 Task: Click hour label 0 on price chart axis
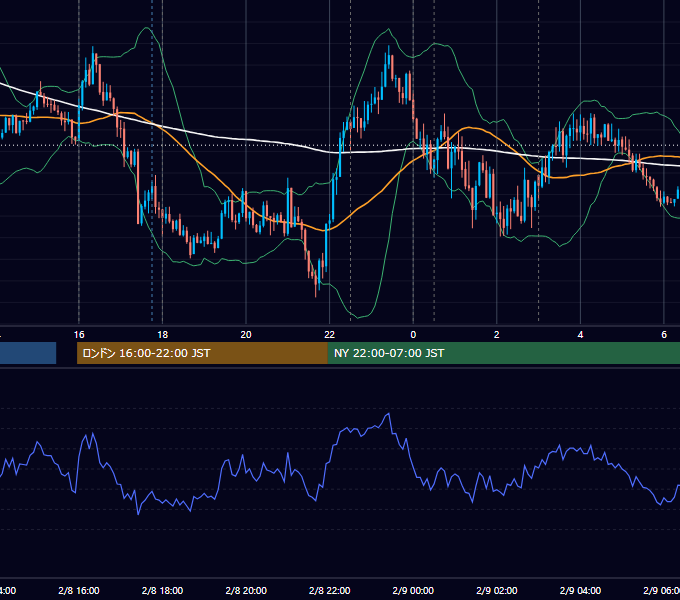[413, 335]
